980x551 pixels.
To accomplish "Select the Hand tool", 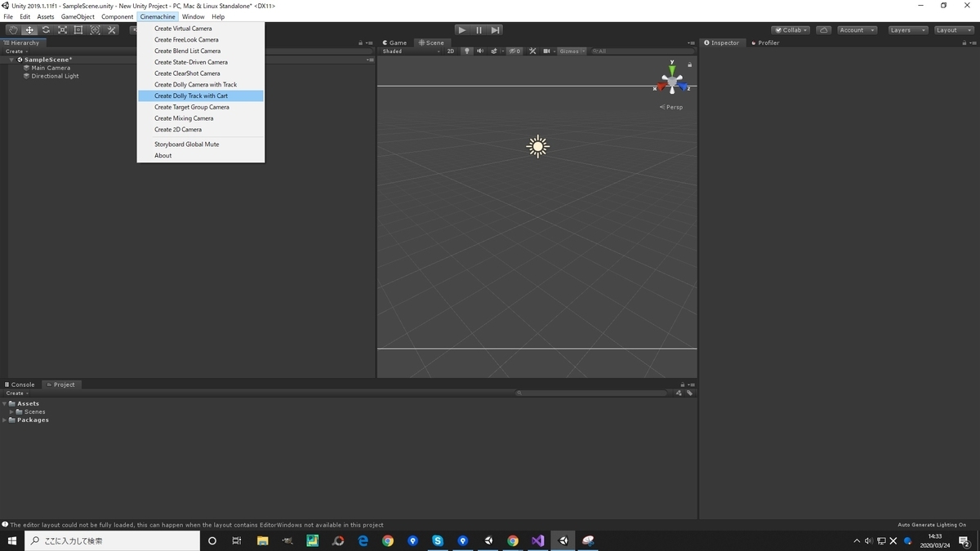I will click(13, 30).
